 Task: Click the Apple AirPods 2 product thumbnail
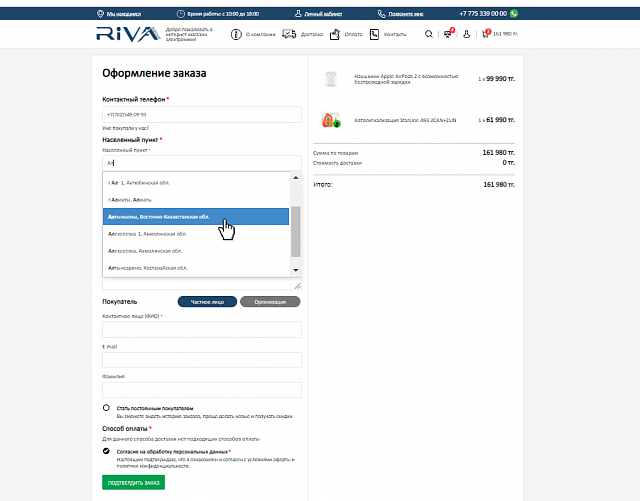click(329, 78)
